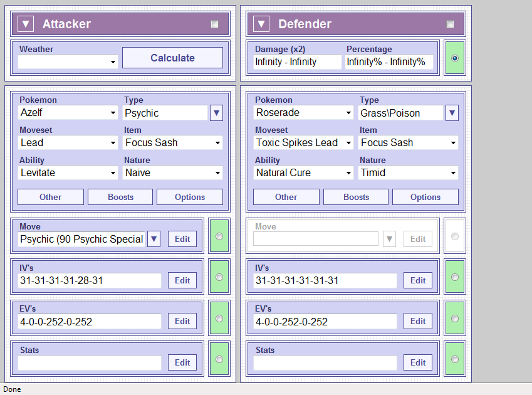The height and width of the screenshot is (395, 532).
Task: Collapse the Defender panel header arrow
Action: [261, 24]
